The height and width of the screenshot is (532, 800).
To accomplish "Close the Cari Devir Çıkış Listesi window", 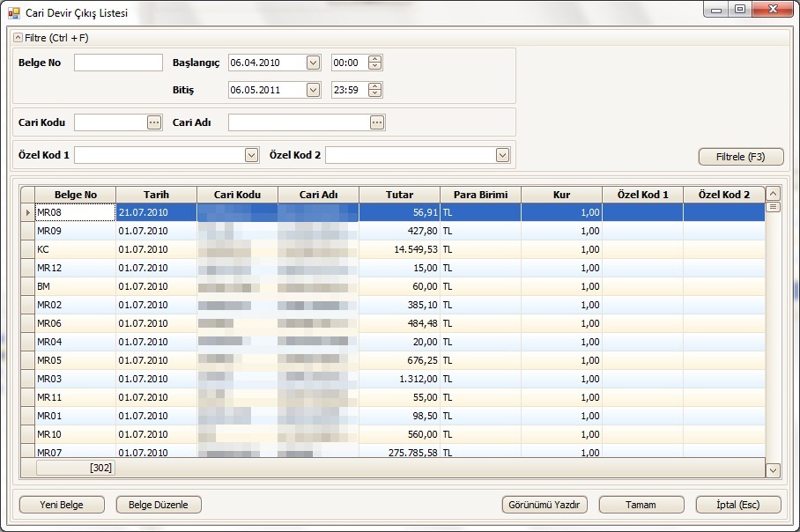I will point(773,10).
